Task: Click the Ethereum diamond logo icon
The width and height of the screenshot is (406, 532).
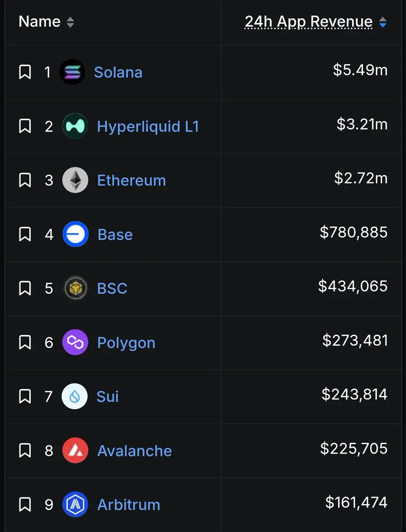Action: tap(75, 180)
